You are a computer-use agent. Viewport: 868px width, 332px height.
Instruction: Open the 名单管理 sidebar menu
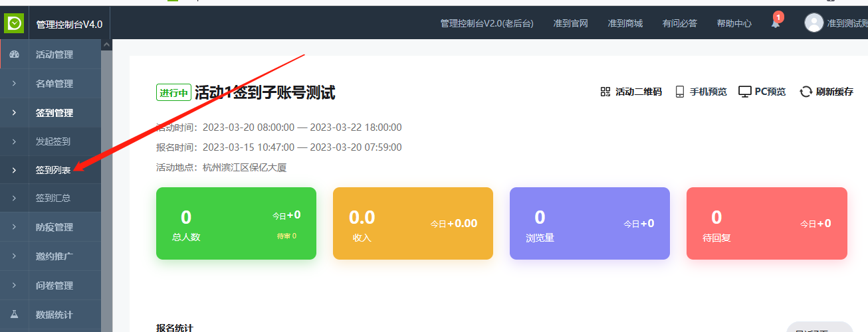point(54,84)
